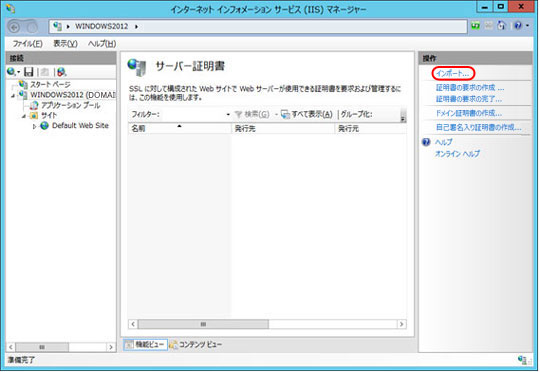This screenshot has height=372, width=540.
Task: Open the filter dropdown arrow
Action: coord(228,114)
